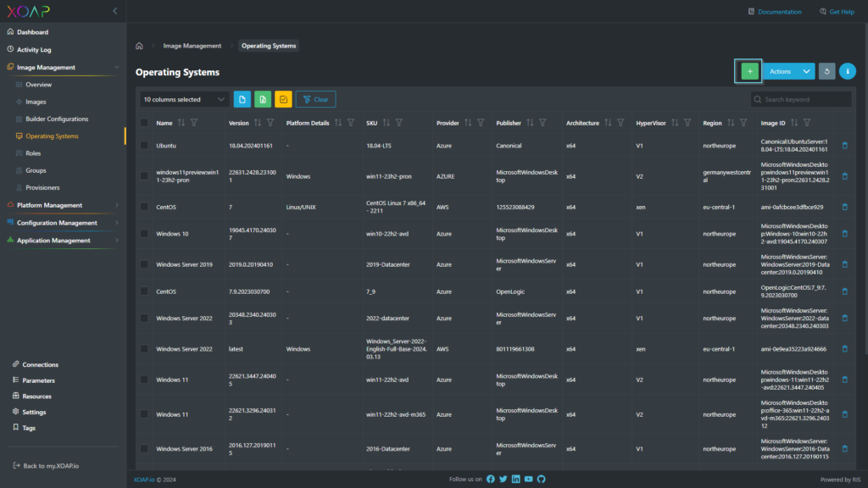This screenshot has height=488, width=868.
Task: Expand Platform Management in sidebar
Action: (x=116, y=205)
